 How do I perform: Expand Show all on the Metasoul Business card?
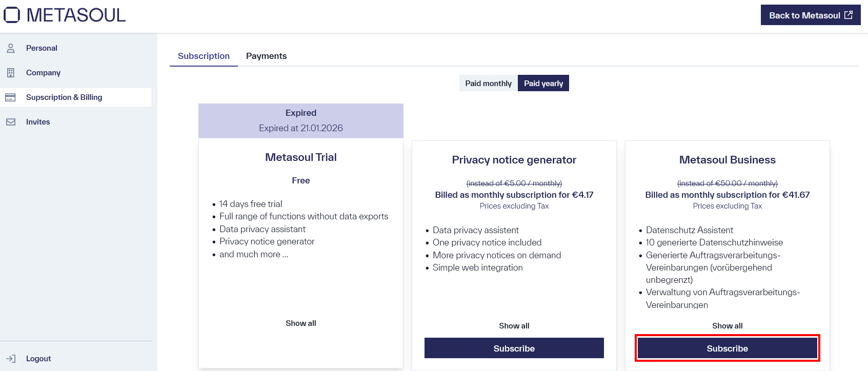(x=727, y=325)
